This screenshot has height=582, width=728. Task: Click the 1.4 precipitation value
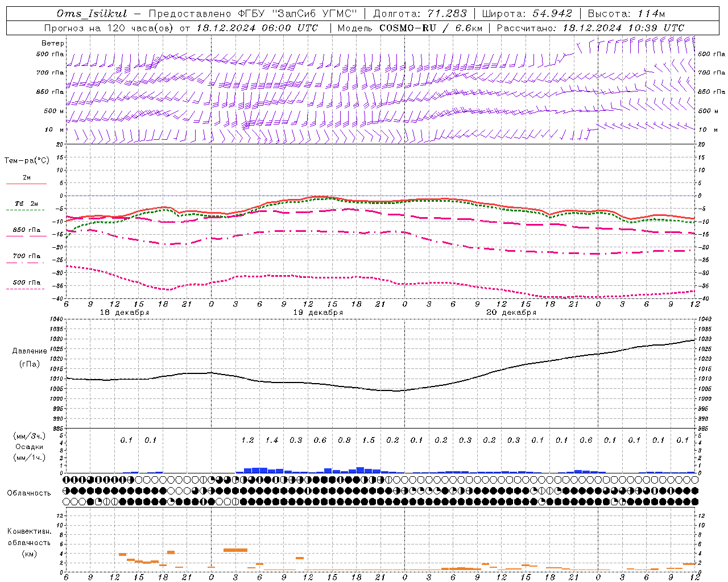click(x=272, y=440)
